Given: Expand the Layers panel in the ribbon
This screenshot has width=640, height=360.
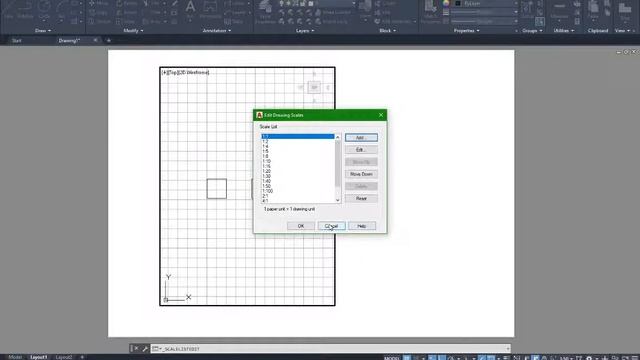Looking at the screenshot, I should click(305, 31).
